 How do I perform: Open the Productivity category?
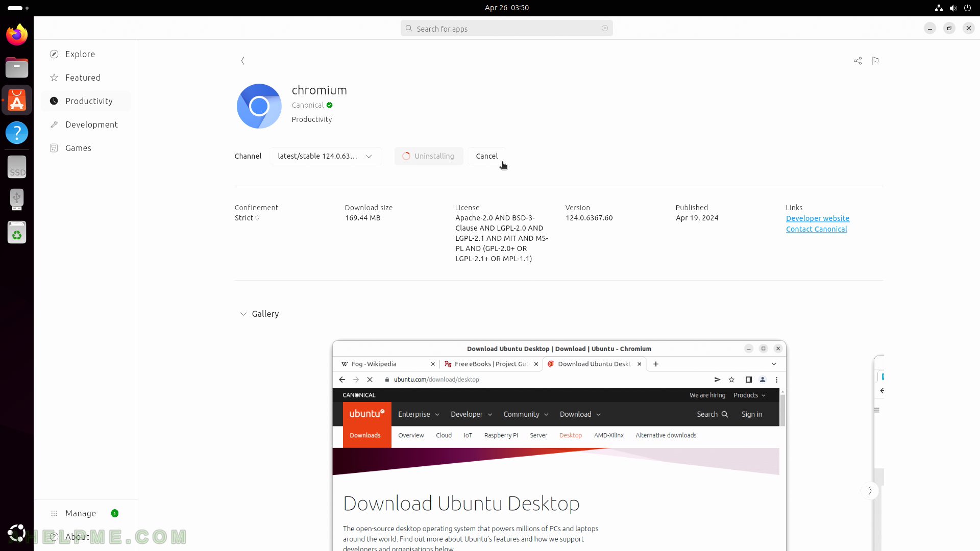click(86, 101)
